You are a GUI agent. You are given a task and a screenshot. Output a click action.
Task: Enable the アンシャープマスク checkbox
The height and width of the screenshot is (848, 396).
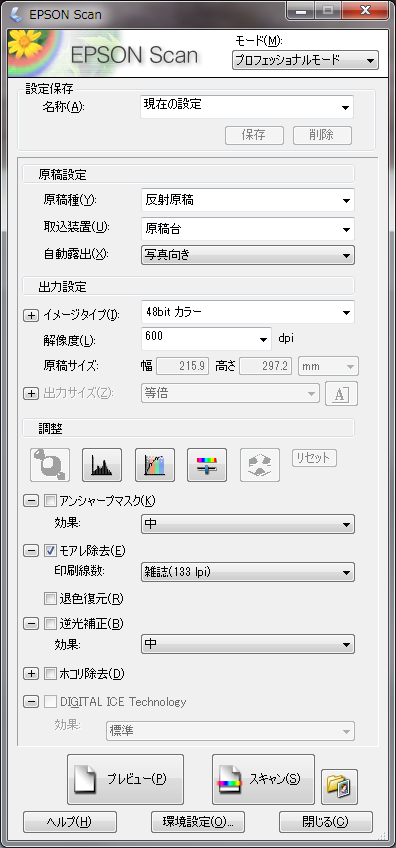pos(50,501)
